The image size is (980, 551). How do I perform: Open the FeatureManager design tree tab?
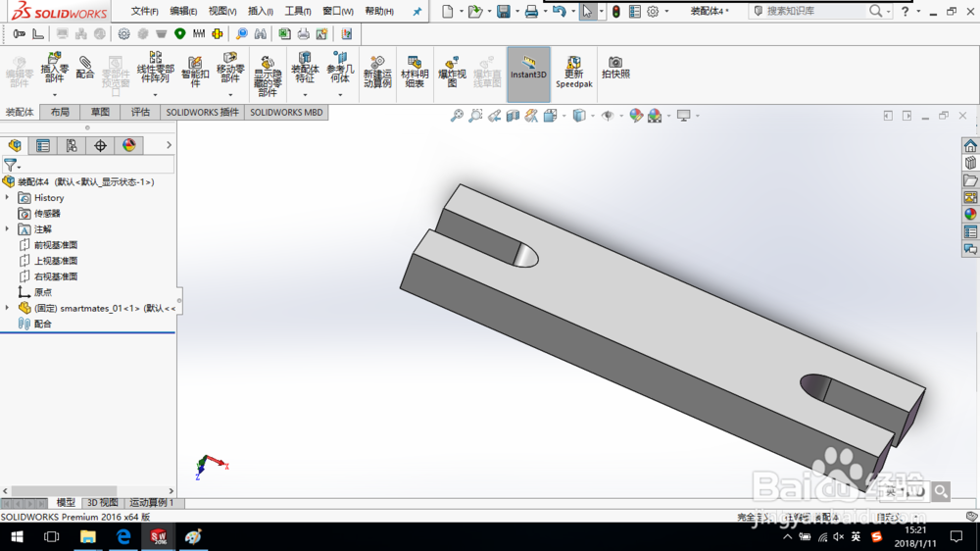tap(15, 146)
